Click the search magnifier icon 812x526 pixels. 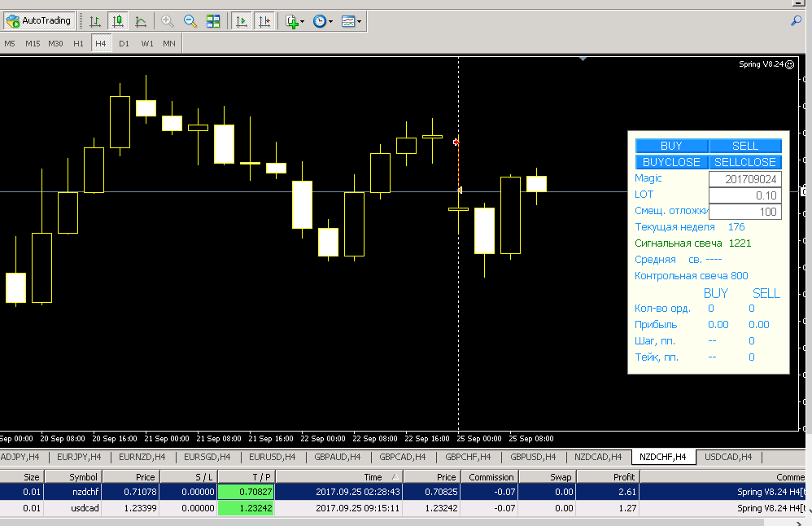click(x=796, y=20)
